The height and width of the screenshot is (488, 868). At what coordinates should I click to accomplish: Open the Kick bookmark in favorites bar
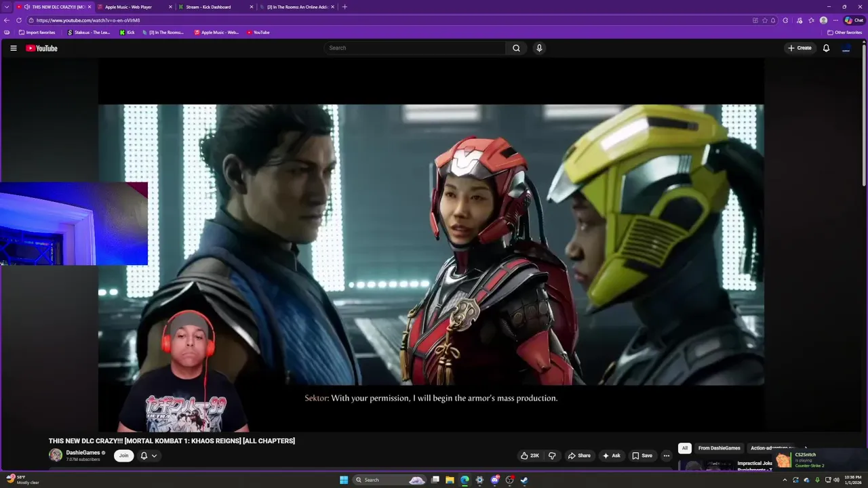tap(127, 33)
